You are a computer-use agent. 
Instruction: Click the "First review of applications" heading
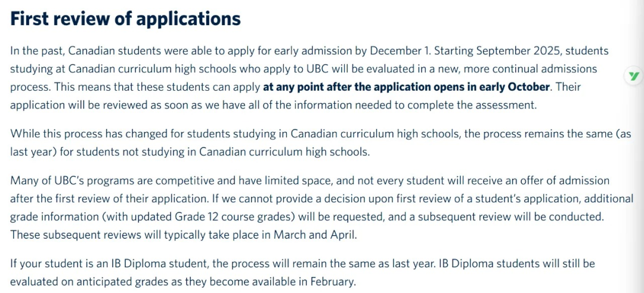tap(125, 18)
